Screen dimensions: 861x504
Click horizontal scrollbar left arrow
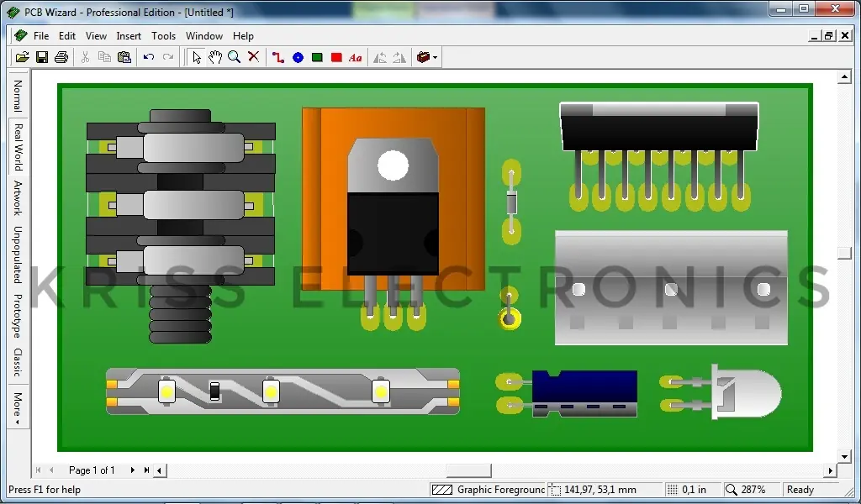pos(159,470)
